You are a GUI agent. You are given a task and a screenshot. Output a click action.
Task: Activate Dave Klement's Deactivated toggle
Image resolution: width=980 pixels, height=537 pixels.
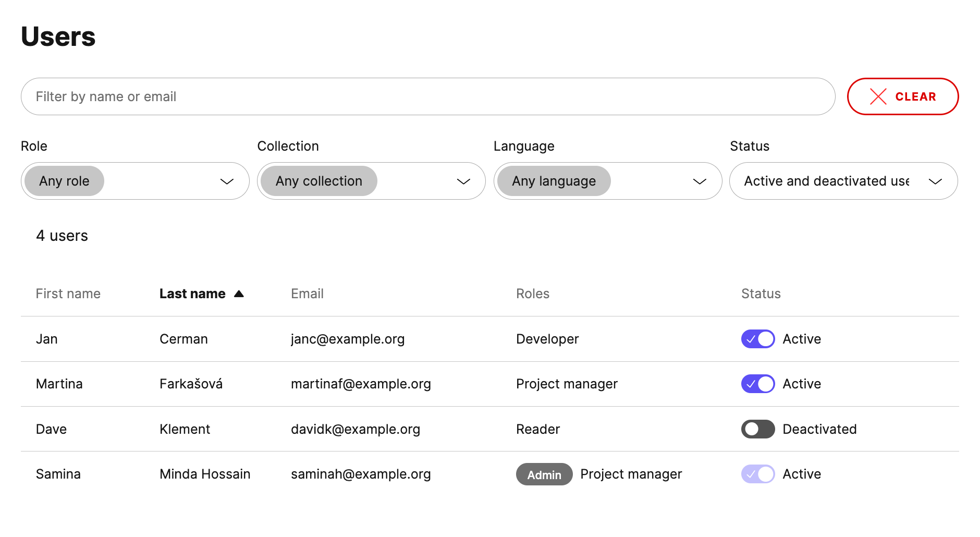pos(757,429)
